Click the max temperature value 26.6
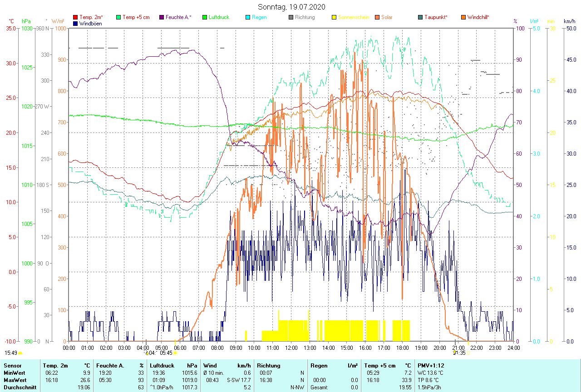581x392 pixels. point(85,380)
